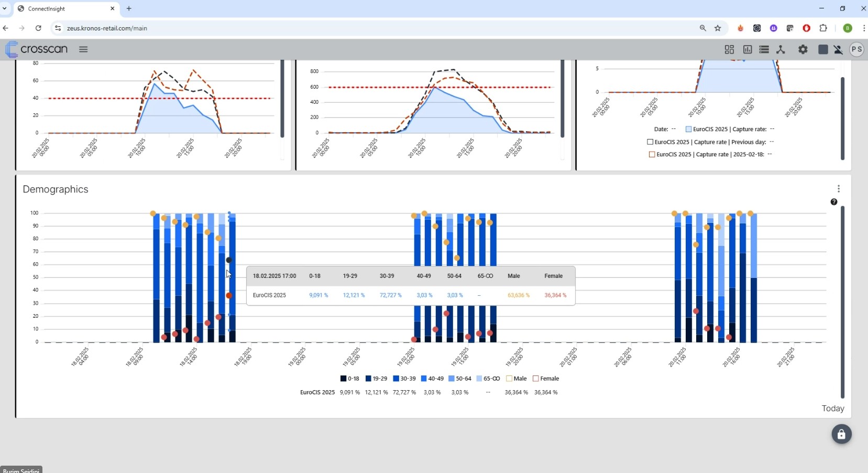Click the stacked list rows icon

[x=764, y=49]
